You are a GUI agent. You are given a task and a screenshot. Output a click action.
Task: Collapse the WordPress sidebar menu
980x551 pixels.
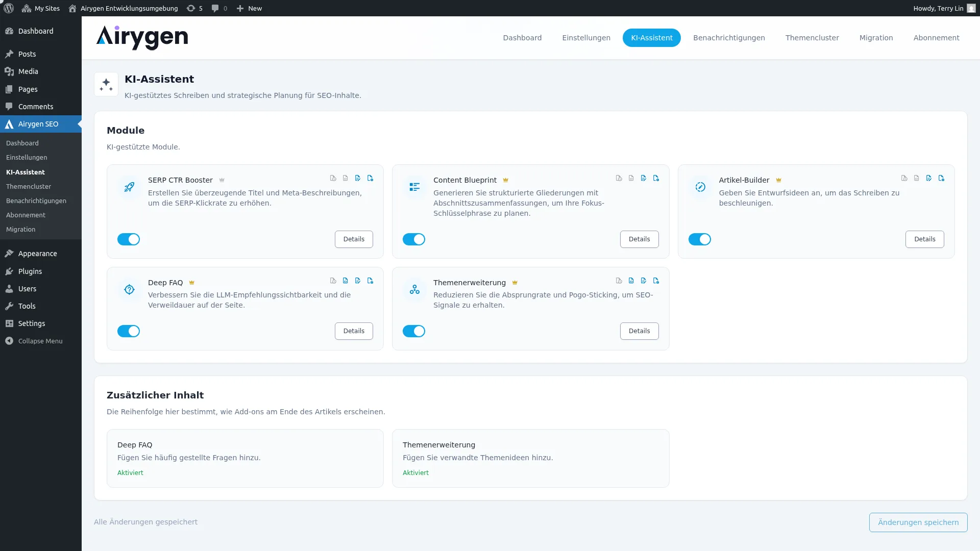pyautogui.click(x=41, y=341)
